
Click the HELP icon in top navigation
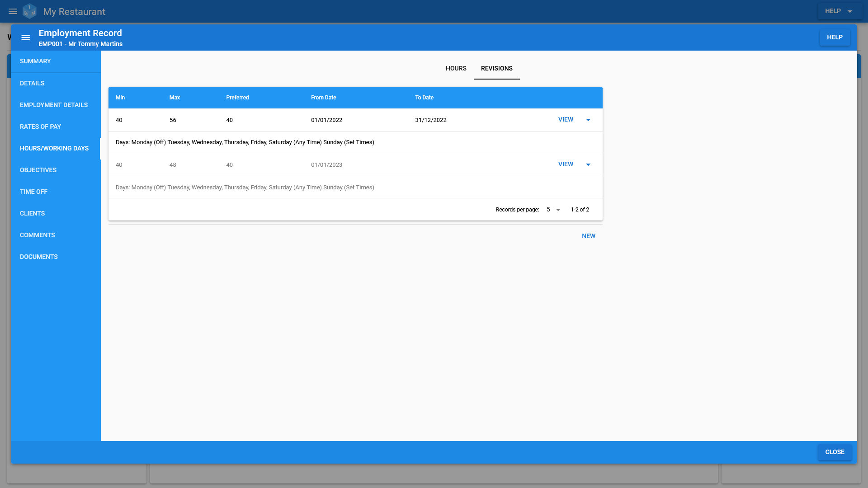838,11
